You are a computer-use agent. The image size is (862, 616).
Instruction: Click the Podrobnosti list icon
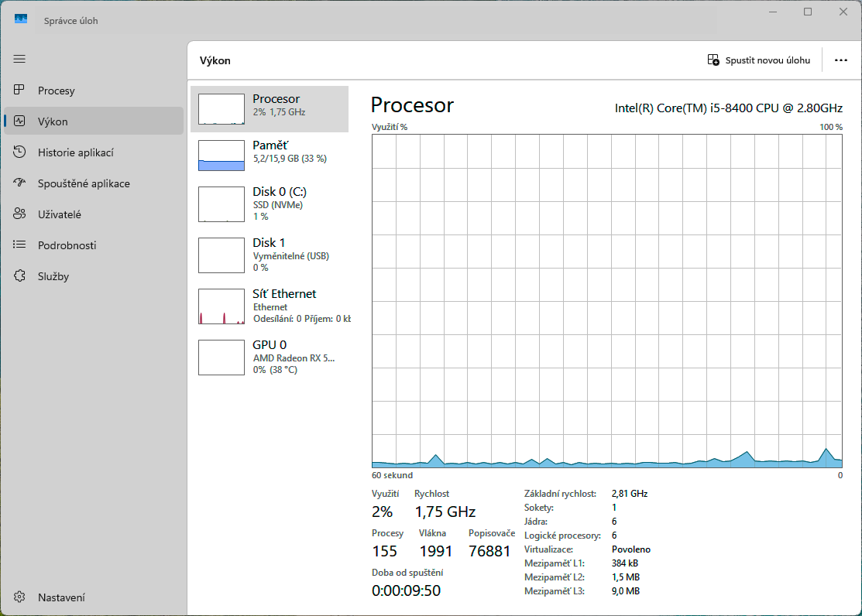[x=20, y=245]
